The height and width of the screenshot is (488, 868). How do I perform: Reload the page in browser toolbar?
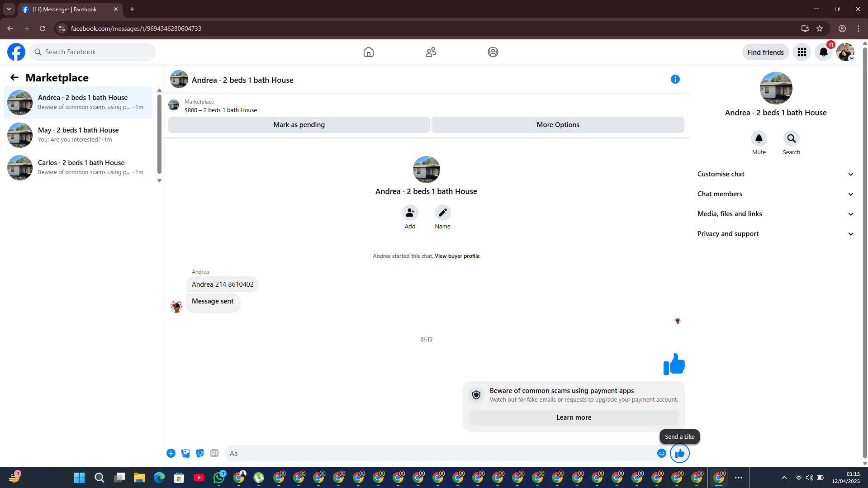pyautogui.click(x=43, y=28)
